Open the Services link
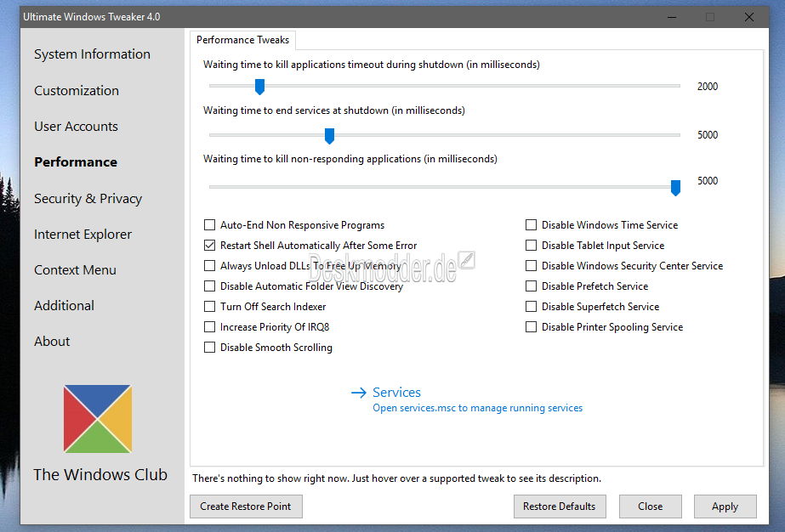The image size is (785, 532). (396, 393)
